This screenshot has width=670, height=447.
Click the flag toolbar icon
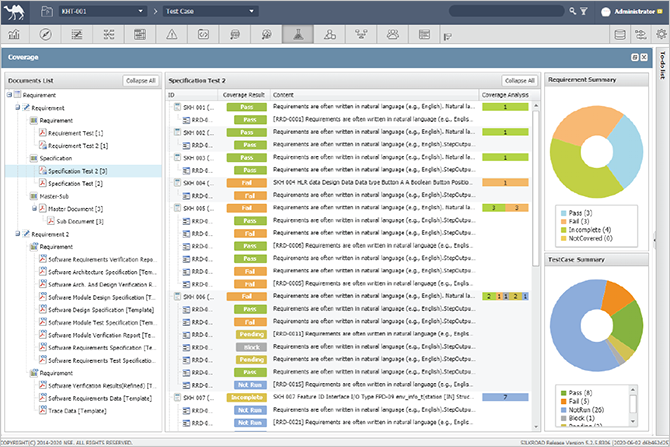[x=447, y=37]
